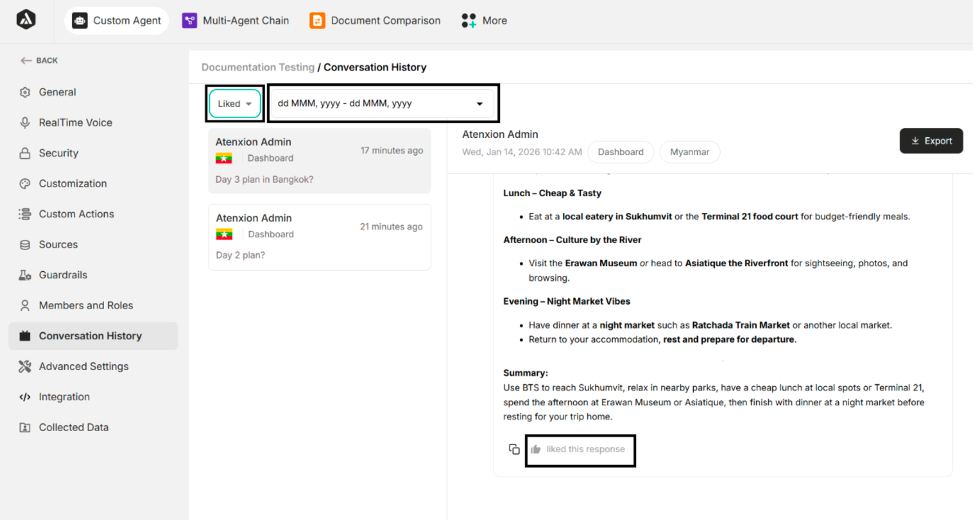Click the Security lock icon

[25, 153]
